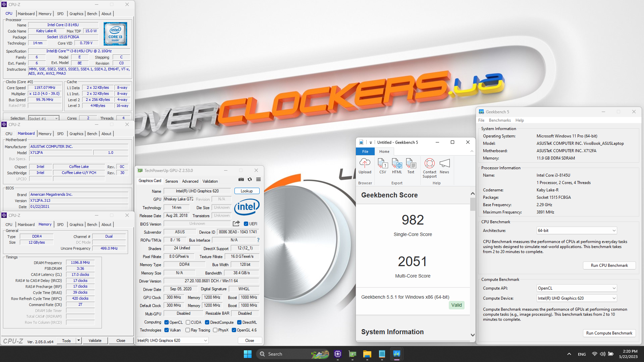Click Close button in GPU-Z
The height and width of the screenshot is (362, 644).
(x=250, y=341)
